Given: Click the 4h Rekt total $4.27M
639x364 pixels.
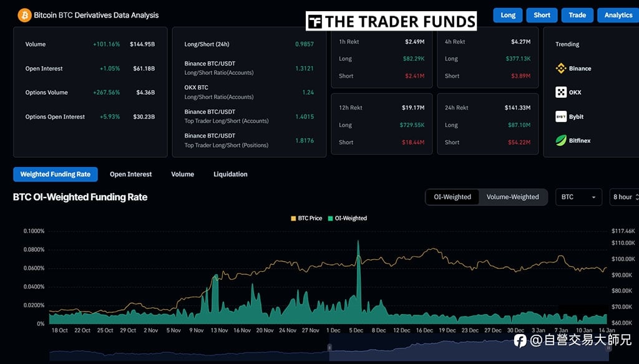Looking at the screenshot, I should pyautogui.click(x=521, y=42).
